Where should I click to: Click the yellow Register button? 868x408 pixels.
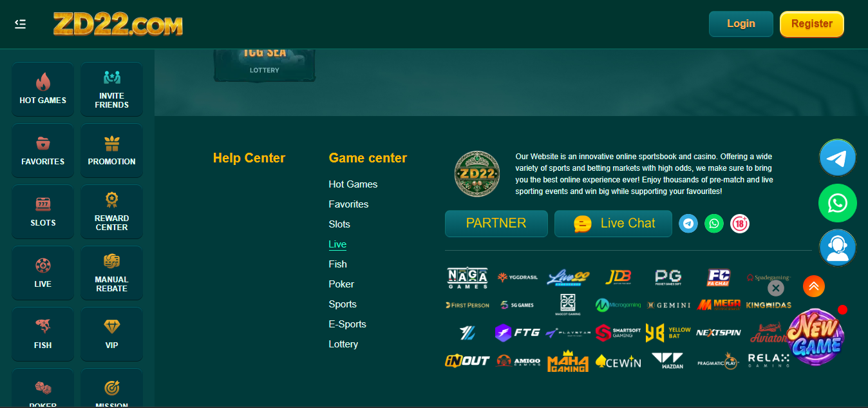[811, 24]
